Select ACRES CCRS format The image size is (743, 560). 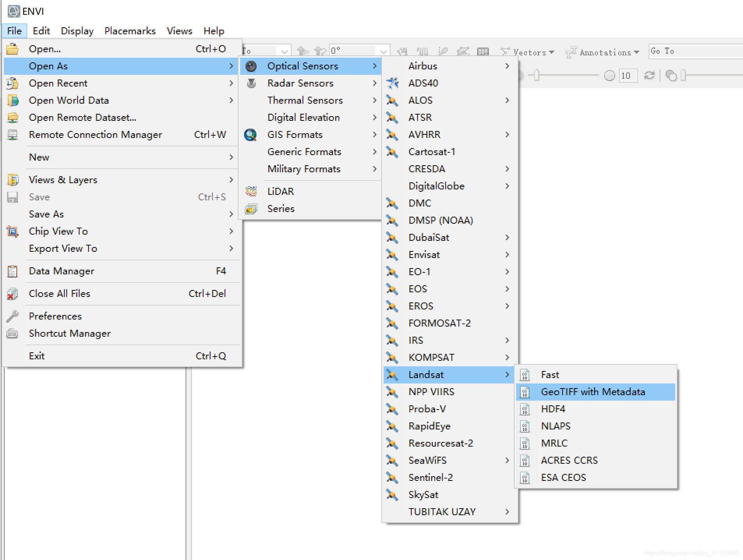click(x=596, y=460)
